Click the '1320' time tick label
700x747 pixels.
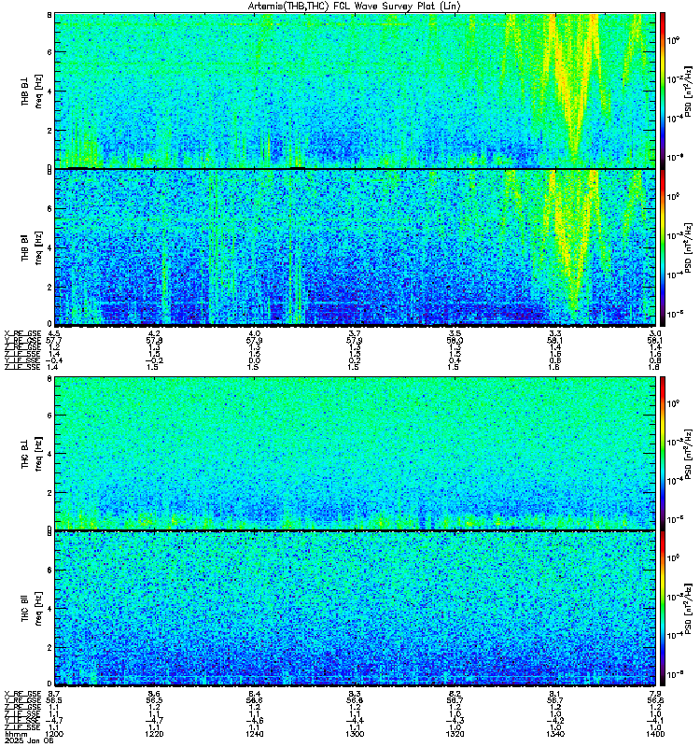pos(455,734)
